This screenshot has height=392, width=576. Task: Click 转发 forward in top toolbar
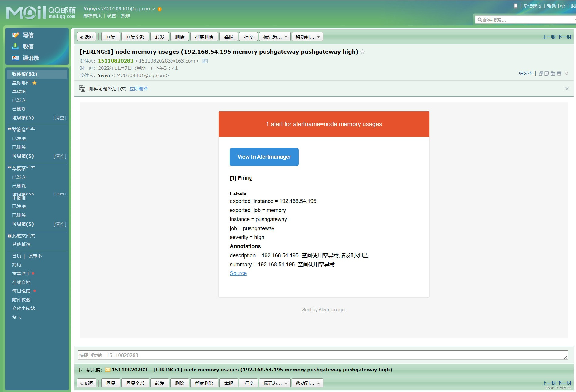(x=160, y=37)
